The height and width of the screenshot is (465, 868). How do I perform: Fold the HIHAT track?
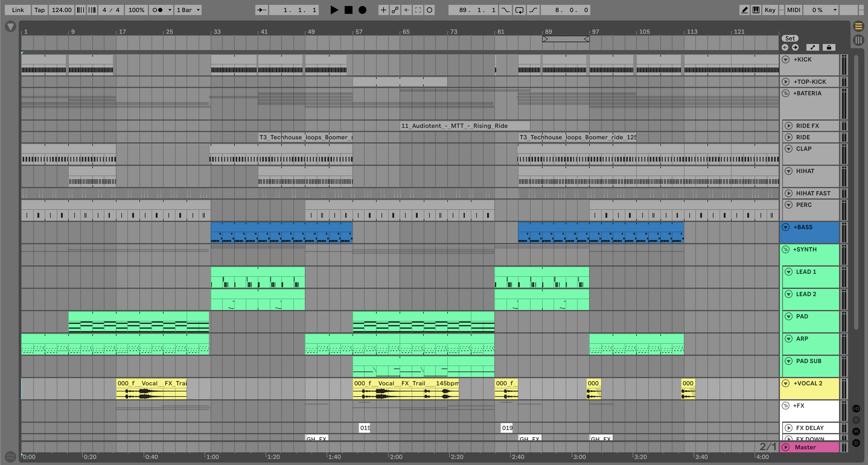click(x=789, y=171)
